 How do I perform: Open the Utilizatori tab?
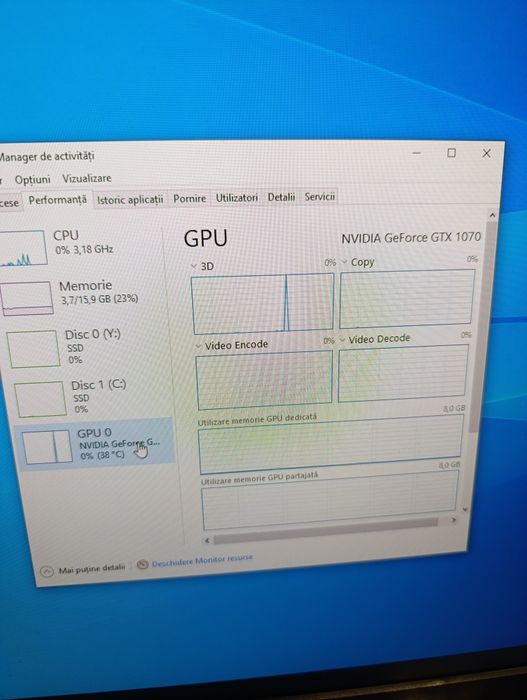[x=237, y=197]
